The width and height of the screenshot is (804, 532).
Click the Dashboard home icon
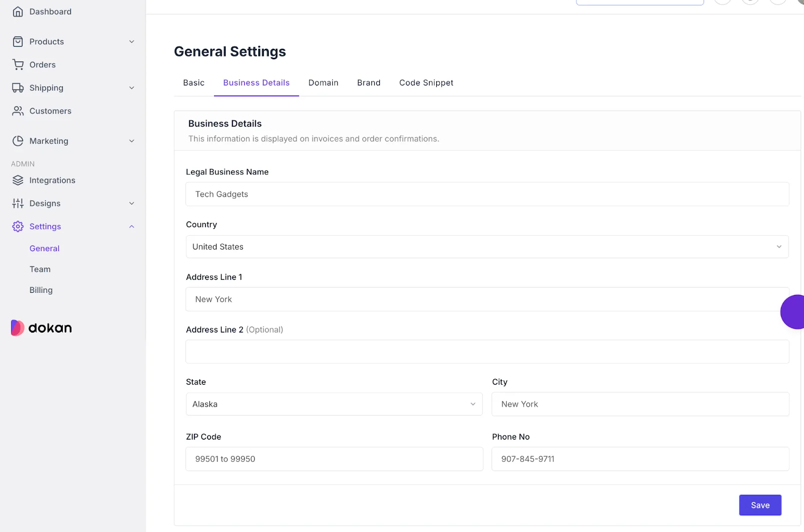(x=18, y=12)
